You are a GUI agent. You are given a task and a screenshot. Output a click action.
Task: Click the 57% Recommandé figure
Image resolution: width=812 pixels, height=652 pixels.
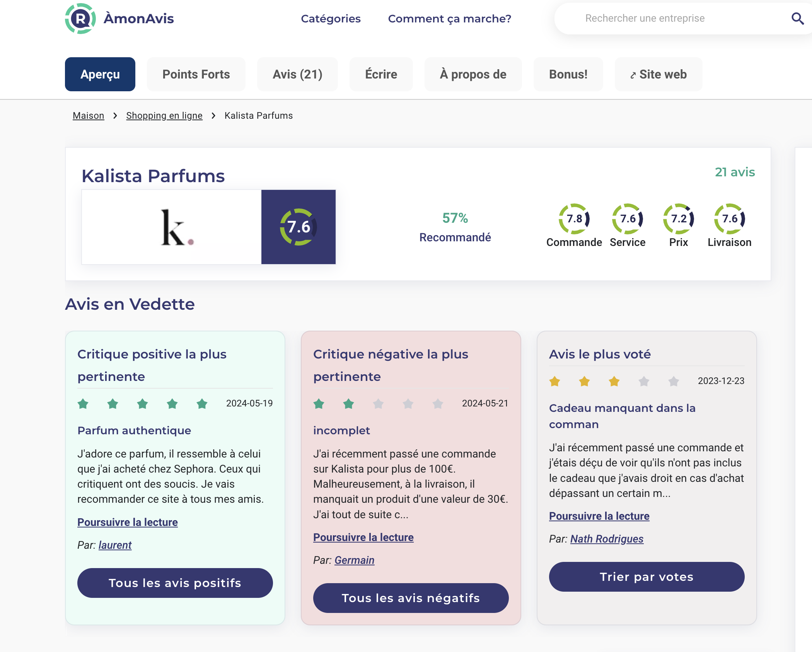(455, 227)
